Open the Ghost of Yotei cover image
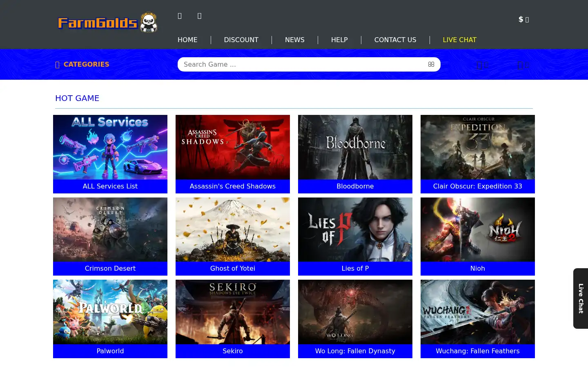Image resolution: width=588 pixels, height=368 pixels. (233, 229)
